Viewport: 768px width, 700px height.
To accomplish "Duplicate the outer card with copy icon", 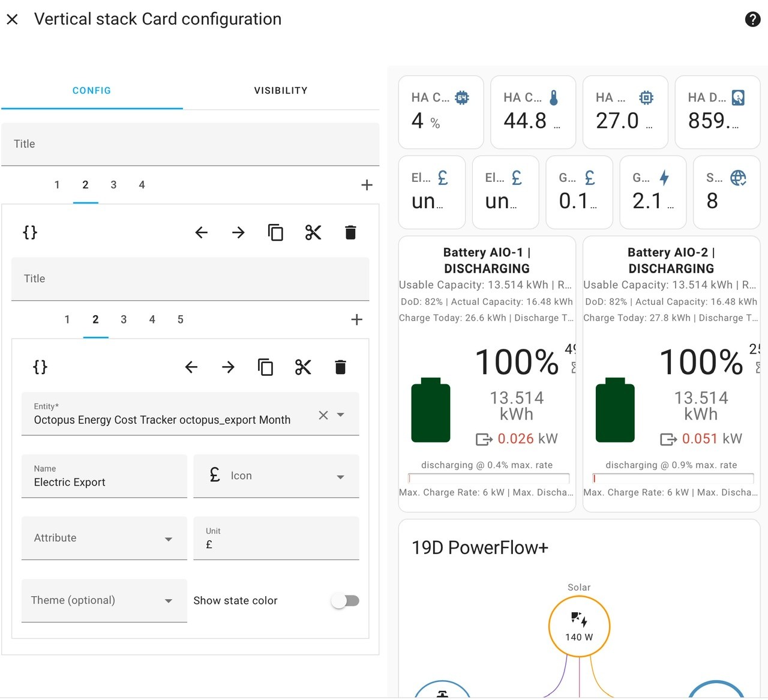I will point(275,232).
